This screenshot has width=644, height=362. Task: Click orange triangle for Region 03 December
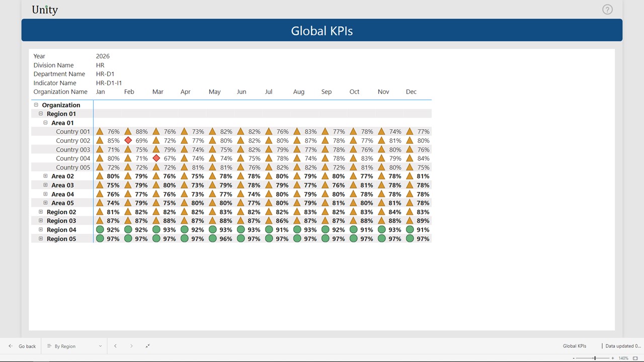410,221
